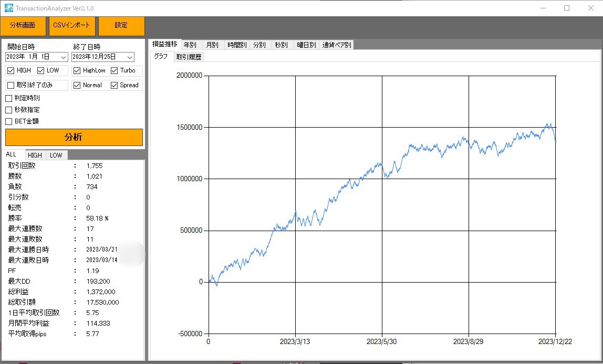
Task: Enable the BET金額 checkbox
Action: 9,121
